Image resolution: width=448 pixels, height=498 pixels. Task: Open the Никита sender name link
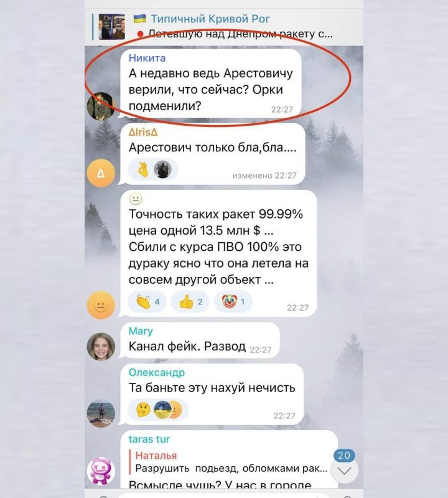(147, 58)
